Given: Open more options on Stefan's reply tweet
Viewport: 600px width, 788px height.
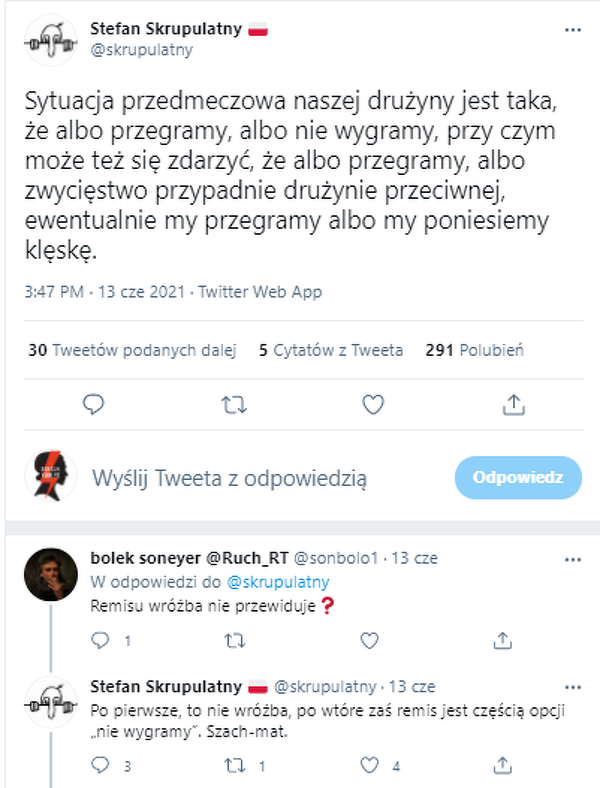Looking at the screenshot, I should pos(572,687).
